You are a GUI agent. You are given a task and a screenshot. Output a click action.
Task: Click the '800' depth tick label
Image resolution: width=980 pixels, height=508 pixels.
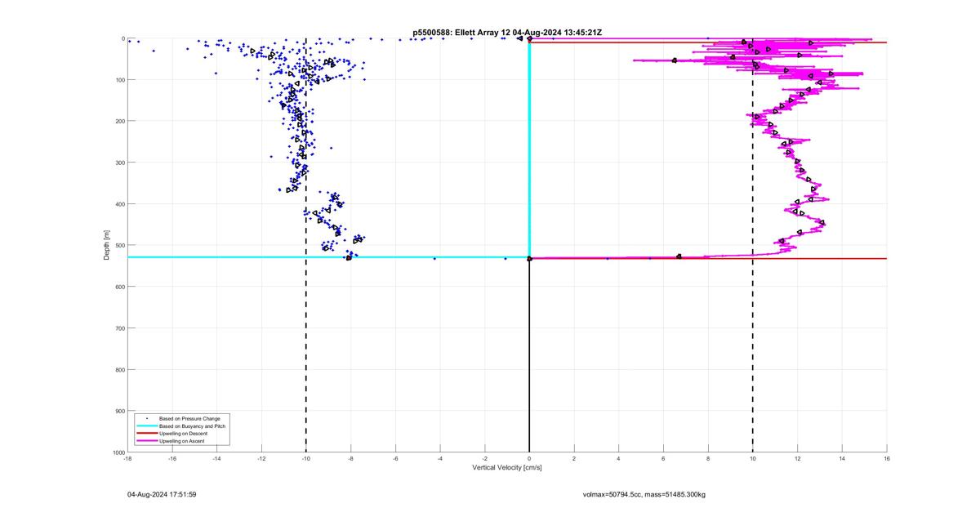119,369
